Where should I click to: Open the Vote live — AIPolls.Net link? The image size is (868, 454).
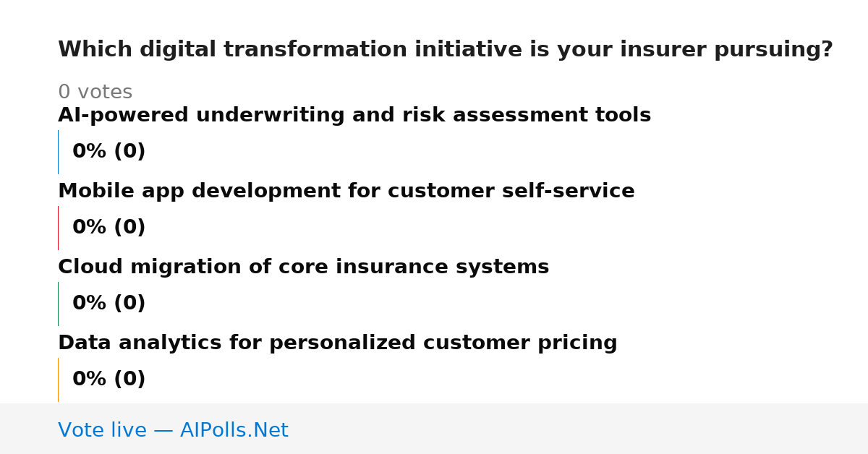click(x=173, y=431)
